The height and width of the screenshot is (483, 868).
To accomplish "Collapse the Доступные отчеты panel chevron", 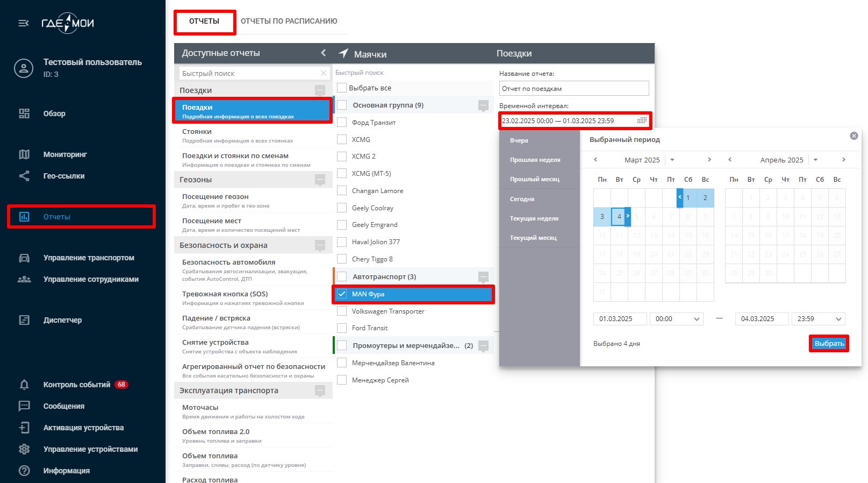I will pyautogui.click(x=323, y=53).
